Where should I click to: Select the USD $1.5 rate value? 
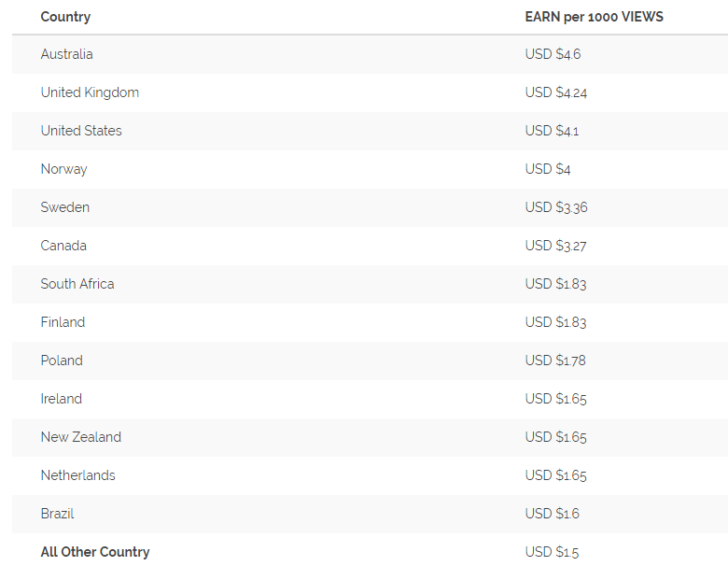coord(552,552)
